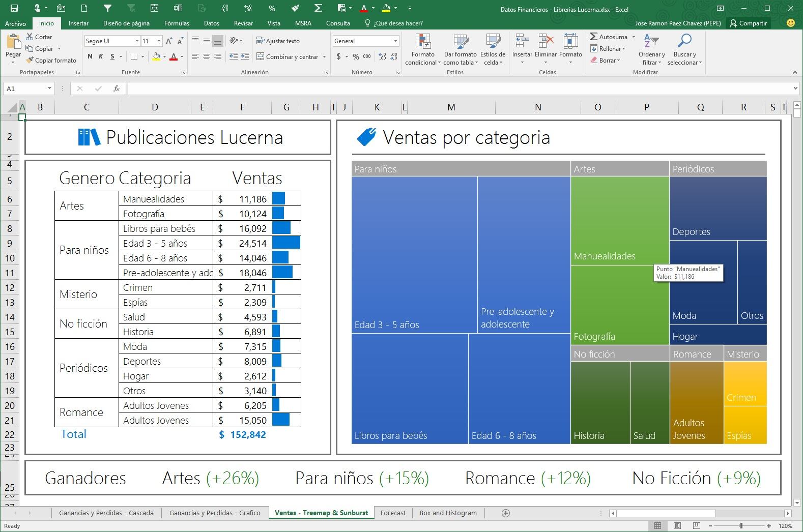The image size is (803, 532).
Task: Click Eliminar cells button
Action: pos(546,49)
